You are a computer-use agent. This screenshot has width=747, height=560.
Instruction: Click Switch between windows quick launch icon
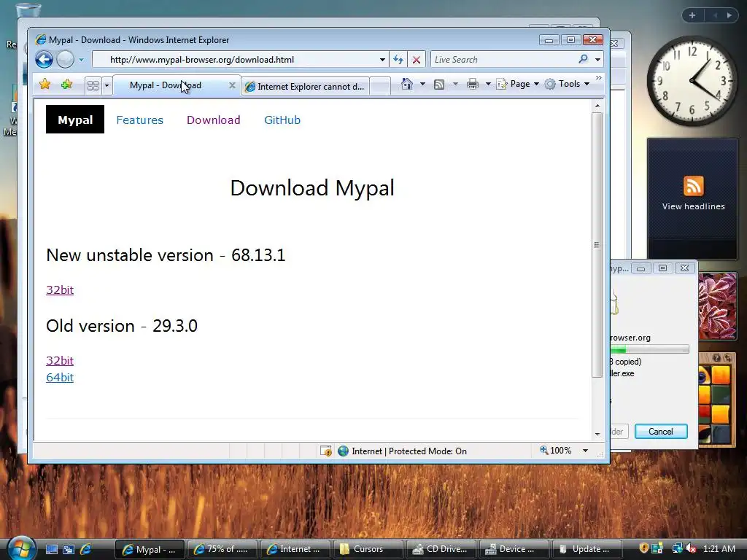[69, 549]
